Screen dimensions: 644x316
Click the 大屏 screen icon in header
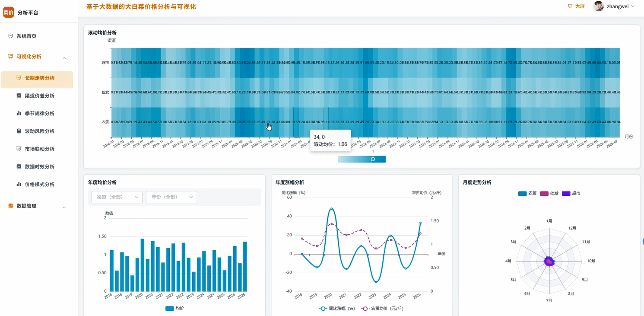pos(570,6)
